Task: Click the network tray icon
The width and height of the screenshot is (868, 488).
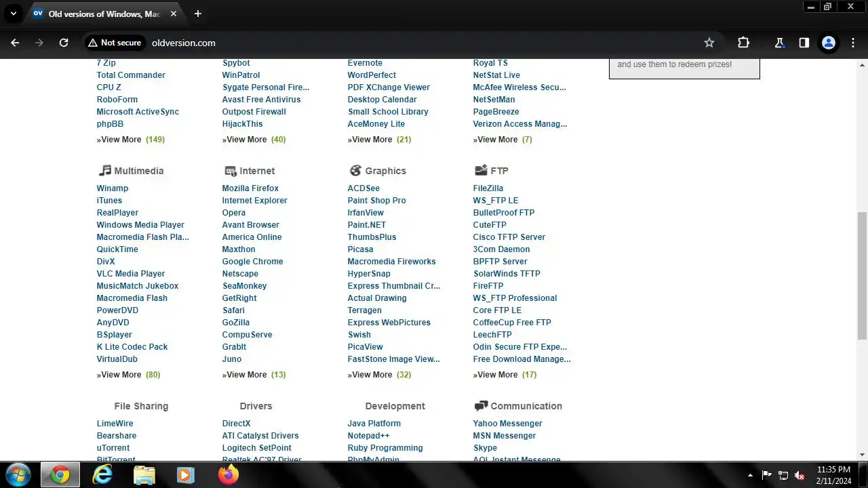Action: pyautogui.click(x=783, y=475)
